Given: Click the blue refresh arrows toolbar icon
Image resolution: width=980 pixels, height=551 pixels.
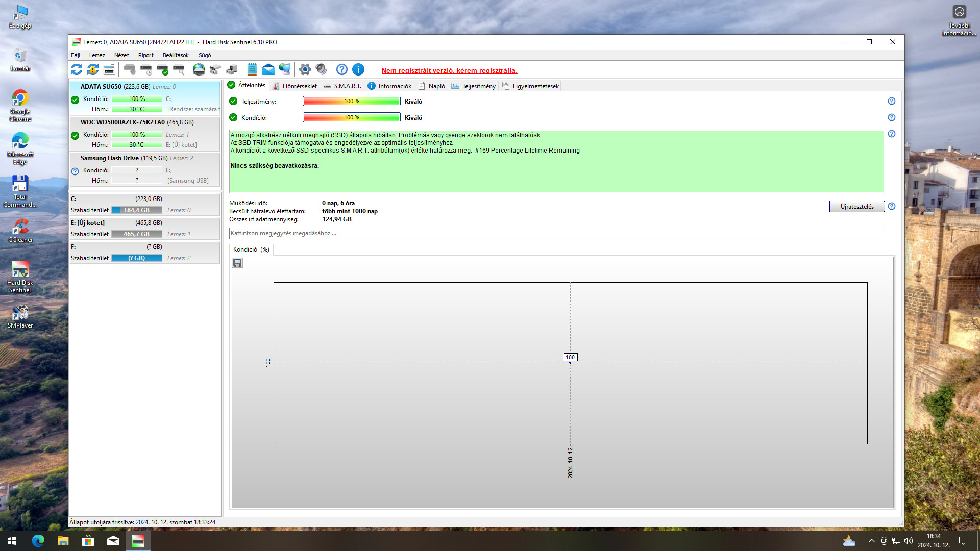Looking at the screenshot, I should [x=77, y=69].
